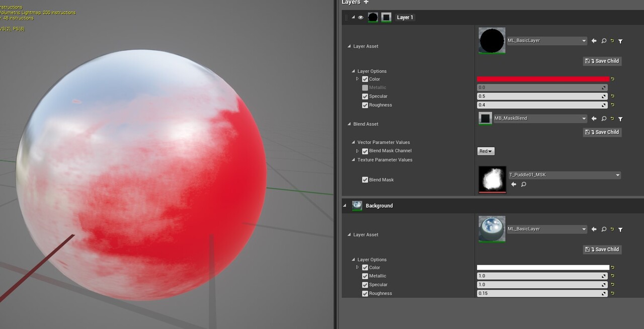Open the T_Puddle01_MSK texture dropdown
644x329 pixels.
pos(617,175)
